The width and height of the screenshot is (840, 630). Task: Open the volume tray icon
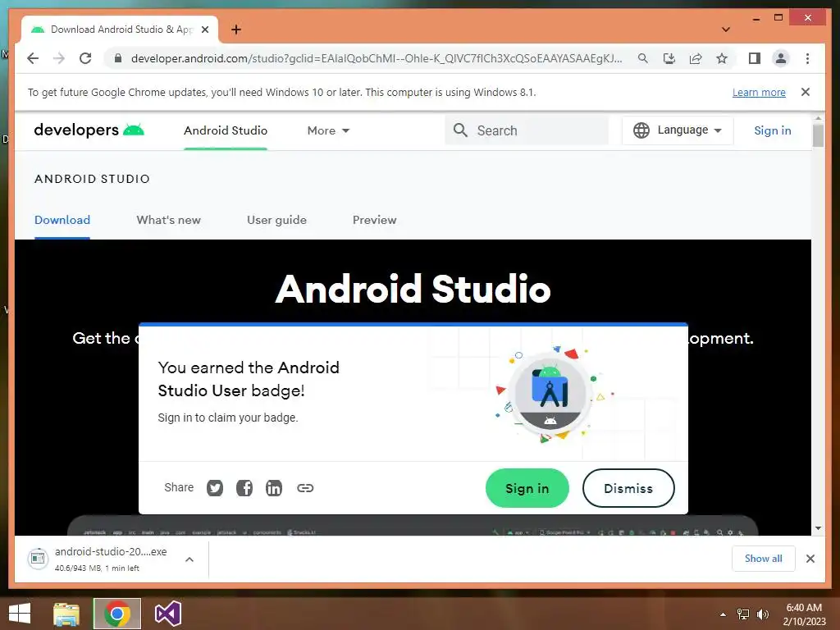click(762, 614)
